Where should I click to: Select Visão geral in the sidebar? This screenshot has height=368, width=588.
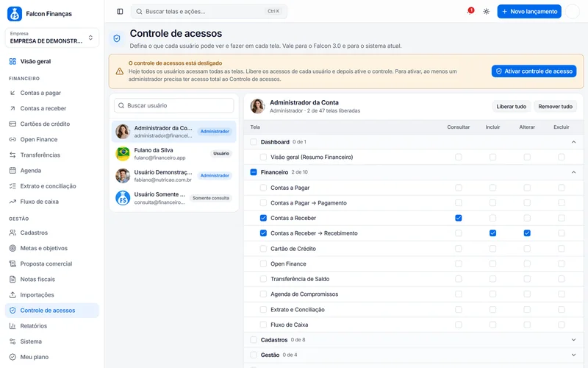coord(52,61)
